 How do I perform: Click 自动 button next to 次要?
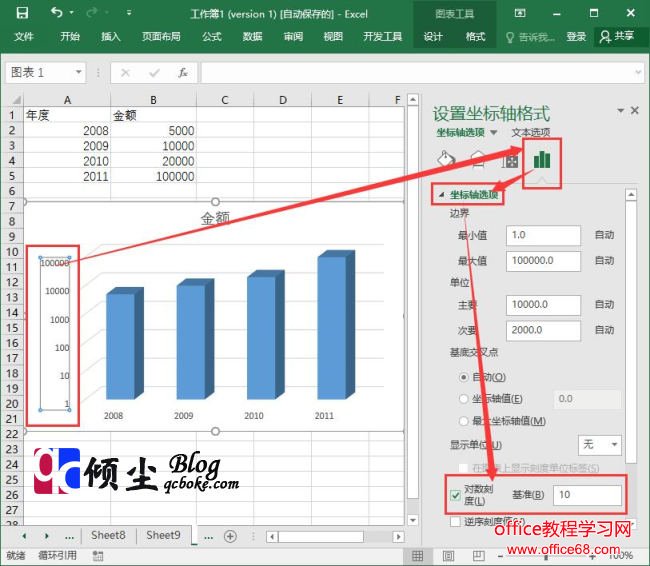[x=604, y=330]
